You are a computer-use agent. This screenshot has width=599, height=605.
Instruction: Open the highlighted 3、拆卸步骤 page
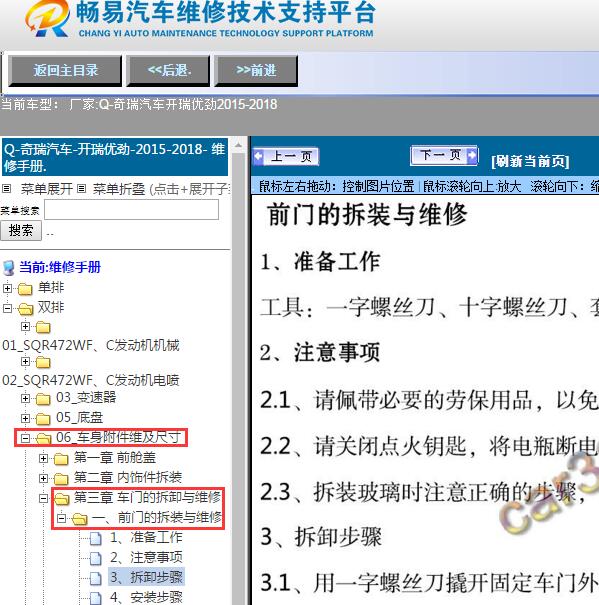146,577
